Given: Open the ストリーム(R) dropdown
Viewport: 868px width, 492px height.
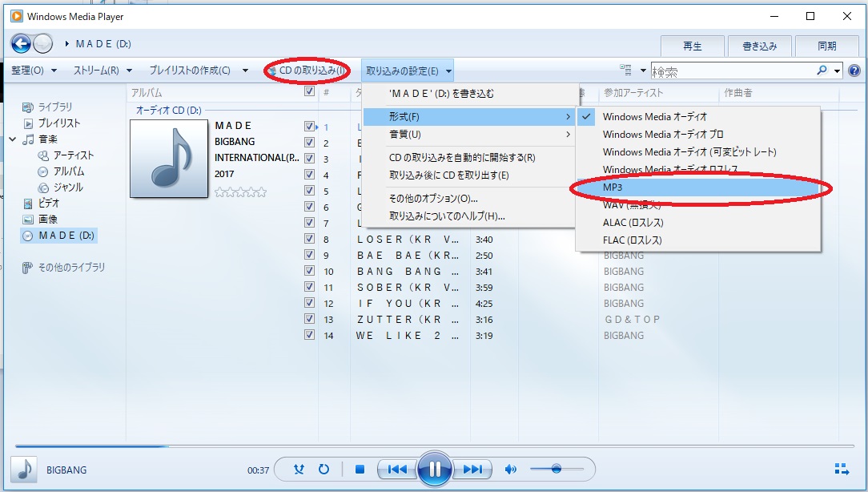Looking at the screenshot, I should point(103,71).
